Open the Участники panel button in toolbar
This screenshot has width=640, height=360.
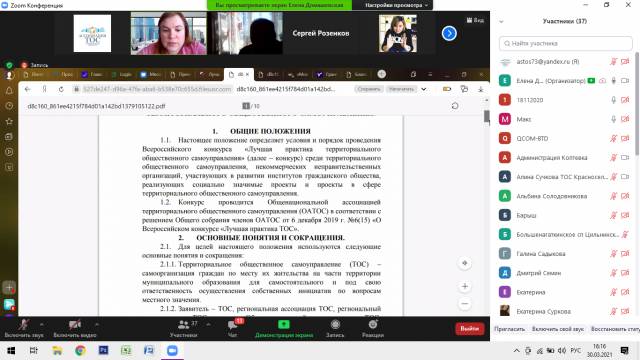pos(184,329)
